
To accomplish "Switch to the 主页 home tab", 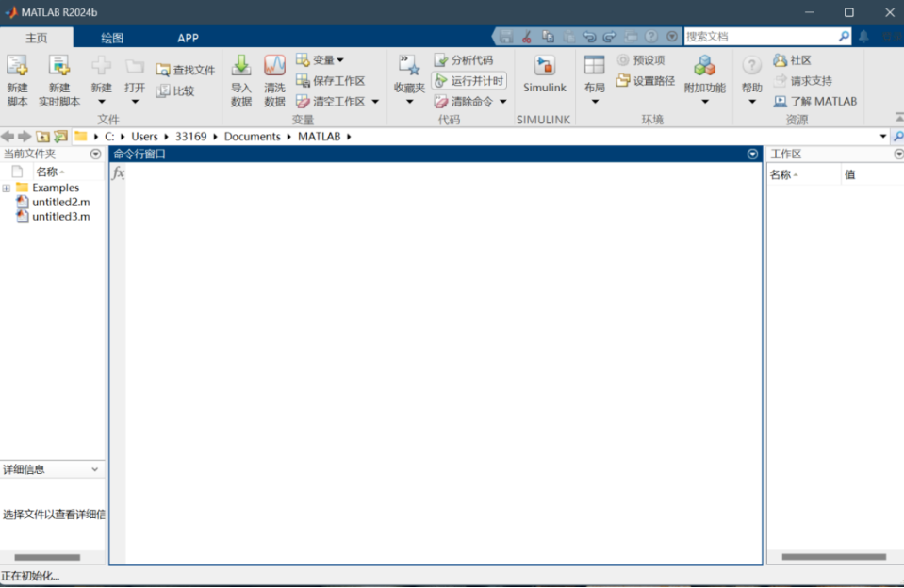I will coord(37,38).
